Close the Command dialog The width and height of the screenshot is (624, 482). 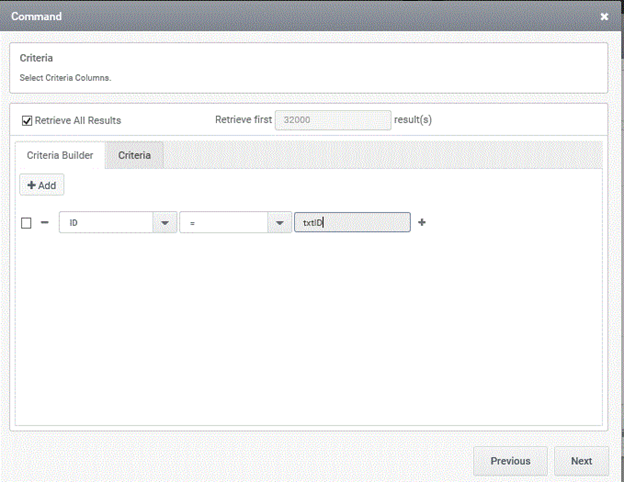click(x=604, y=16)
